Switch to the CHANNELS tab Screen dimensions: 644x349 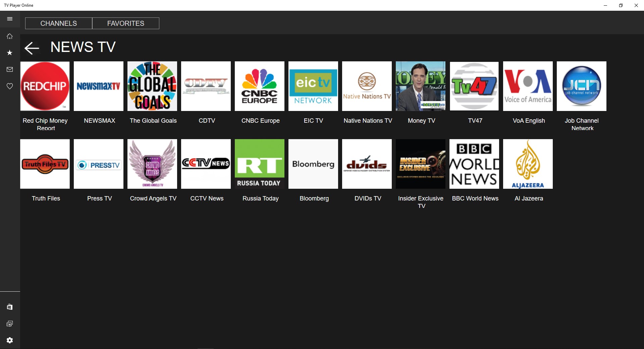[x=59, y=23]
